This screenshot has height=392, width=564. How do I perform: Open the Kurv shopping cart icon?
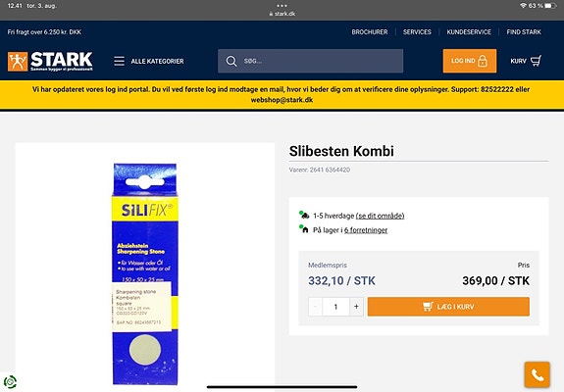536,61
